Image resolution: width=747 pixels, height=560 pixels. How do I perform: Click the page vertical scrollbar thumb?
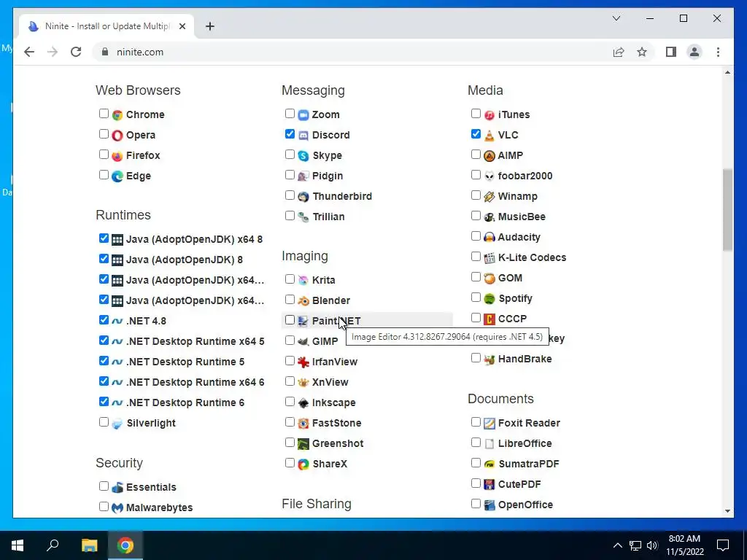(727, 209)
